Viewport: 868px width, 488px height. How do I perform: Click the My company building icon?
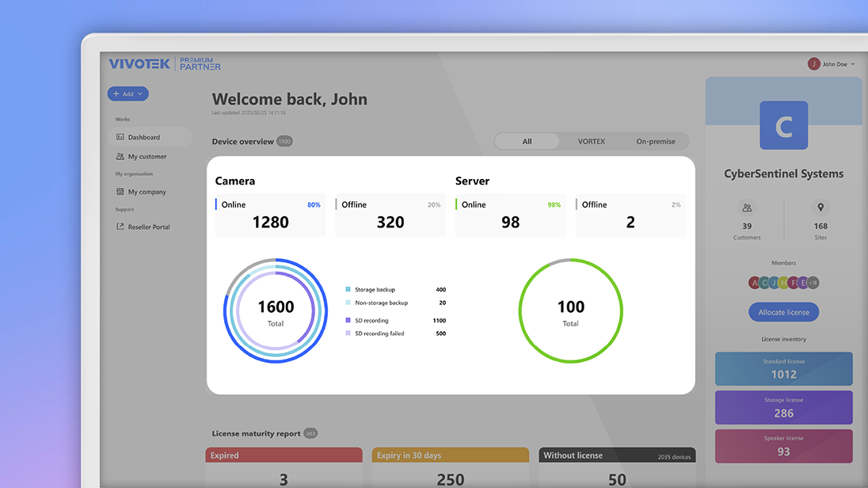[x=120, y=192]
